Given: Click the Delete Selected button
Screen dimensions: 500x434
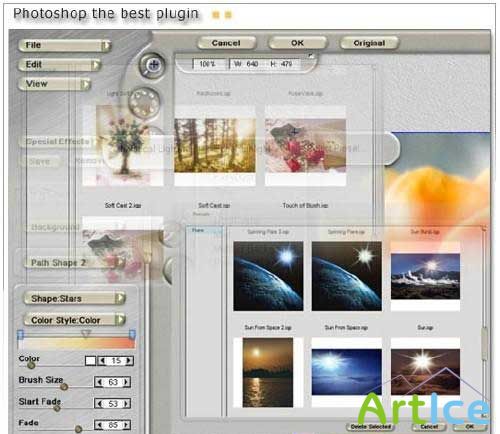Looking at the screenshot, I should click(370, 426).
